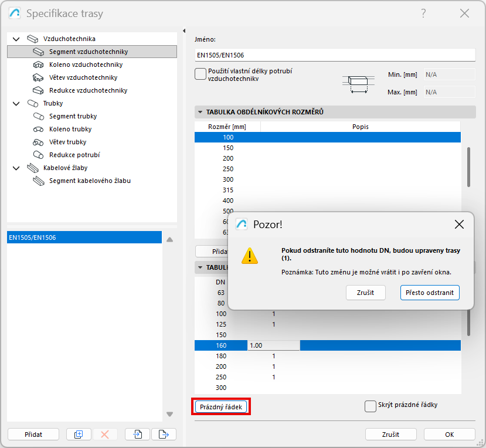The image size is (486, 448).
Task: Select size row 315 in rectangular table
Action: (x=328, y=190)
